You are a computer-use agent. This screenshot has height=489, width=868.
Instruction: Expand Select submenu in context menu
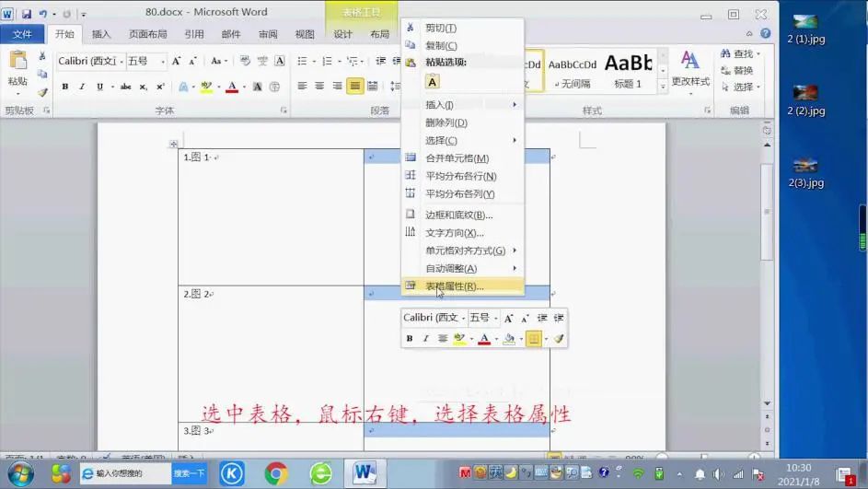click(463, 141)
